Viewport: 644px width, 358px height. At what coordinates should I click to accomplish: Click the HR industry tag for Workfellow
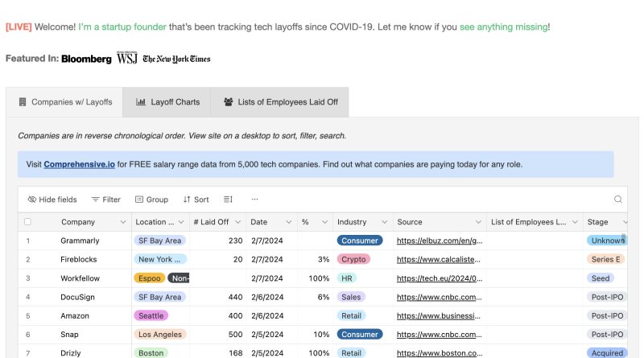pos(347,278)
